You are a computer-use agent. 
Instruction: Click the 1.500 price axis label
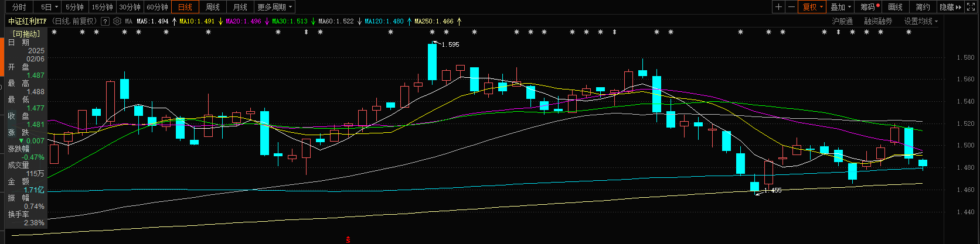[965, 145]
